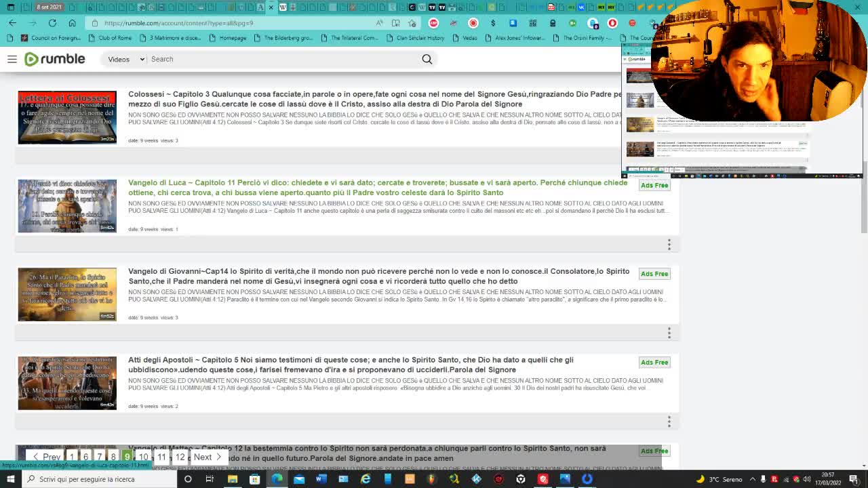Open Atti degli Apostoli Capitolo 5 title
868x488 pixels.
351,365
